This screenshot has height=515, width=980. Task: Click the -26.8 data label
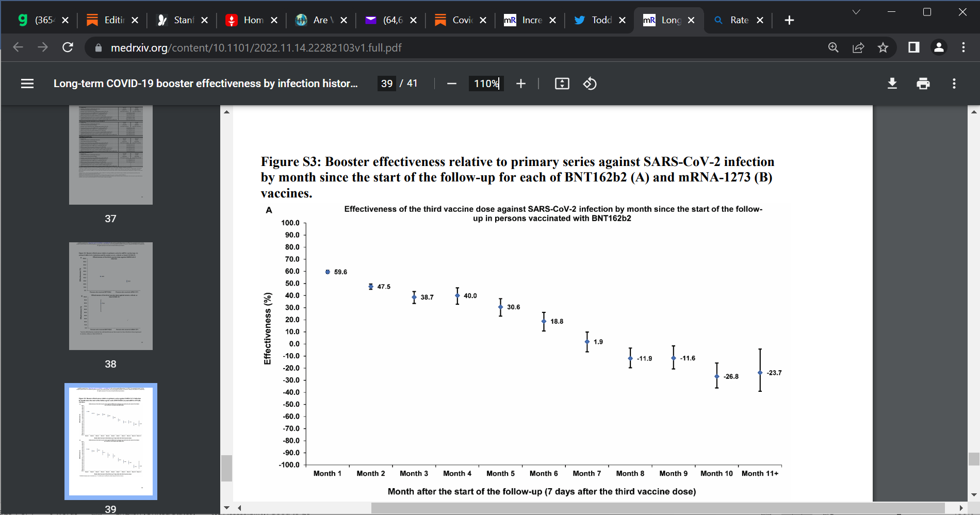731,377
